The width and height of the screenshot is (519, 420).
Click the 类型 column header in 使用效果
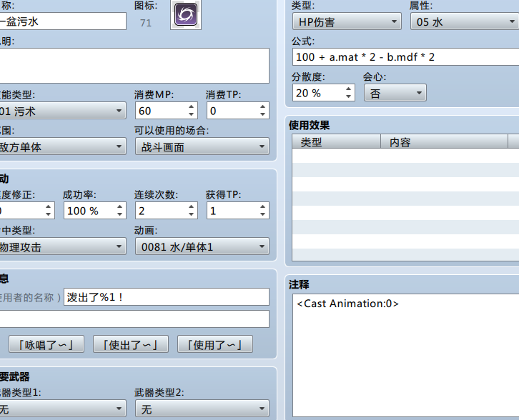(336, 141)
